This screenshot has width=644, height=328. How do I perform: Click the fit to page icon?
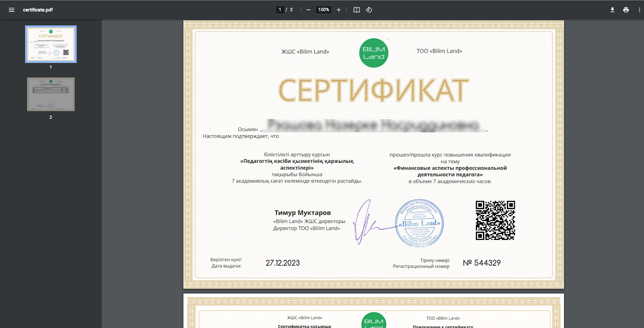[x=357, y=10]
